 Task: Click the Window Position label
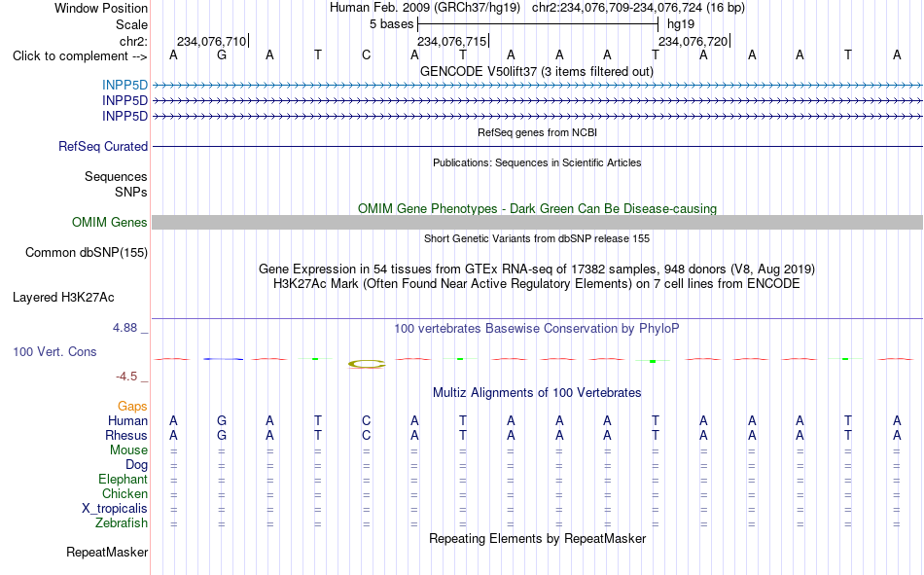(x=101, y=8)
